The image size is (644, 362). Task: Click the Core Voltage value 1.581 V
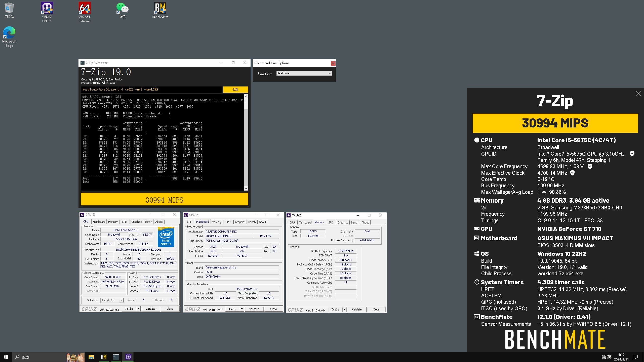(x=144, y=244)
